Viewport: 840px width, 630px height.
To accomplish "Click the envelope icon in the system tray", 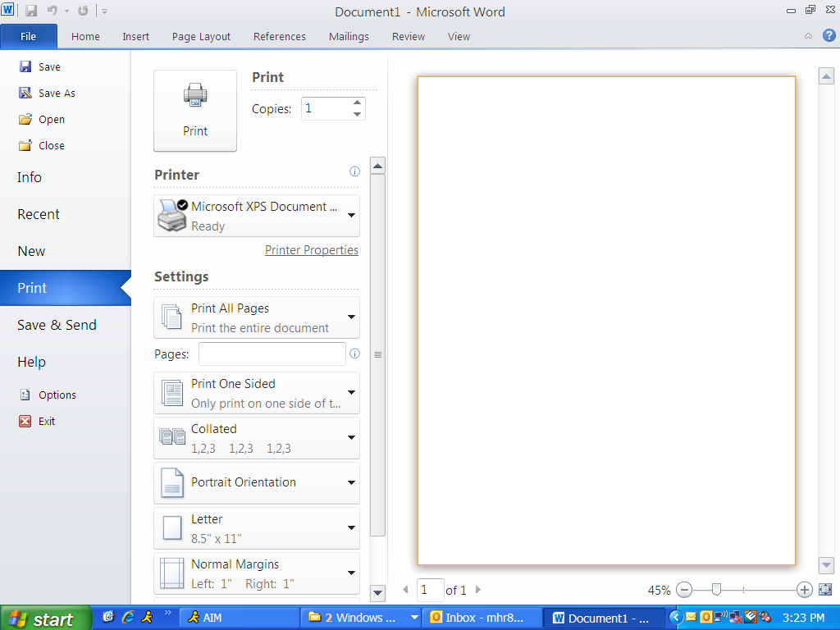I will pyautogui.click(x=691, y=617).
